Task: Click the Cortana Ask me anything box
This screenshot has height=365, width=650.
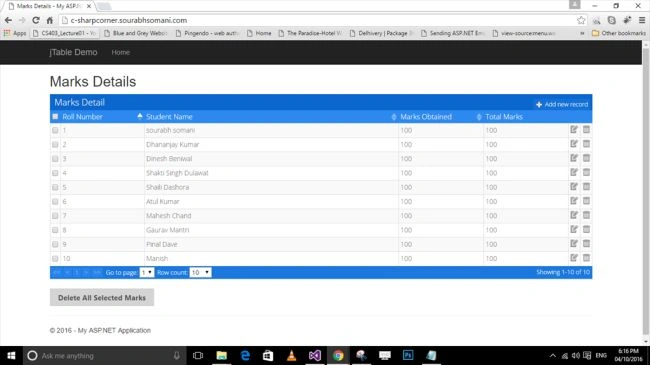Action: (104, 355)
